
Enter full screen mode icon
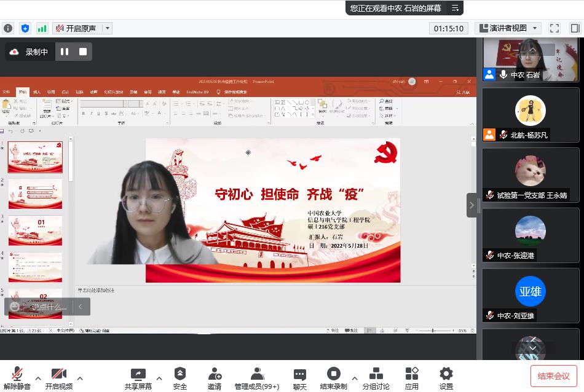[x=554, y=28]
